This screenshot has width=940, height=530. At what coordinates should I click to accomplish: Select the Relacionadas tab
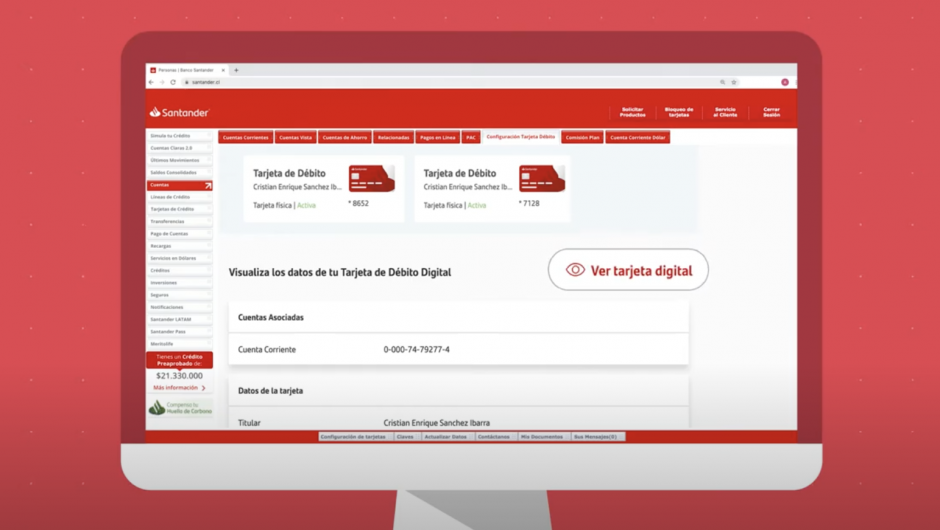point(393,137)
